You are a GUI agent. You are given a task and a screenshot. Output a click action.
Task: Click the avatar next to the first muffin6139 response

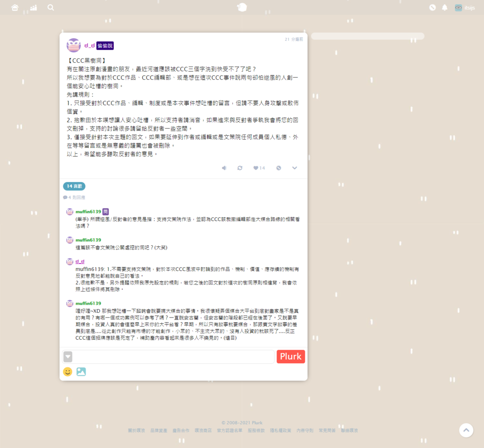[70, 212]
